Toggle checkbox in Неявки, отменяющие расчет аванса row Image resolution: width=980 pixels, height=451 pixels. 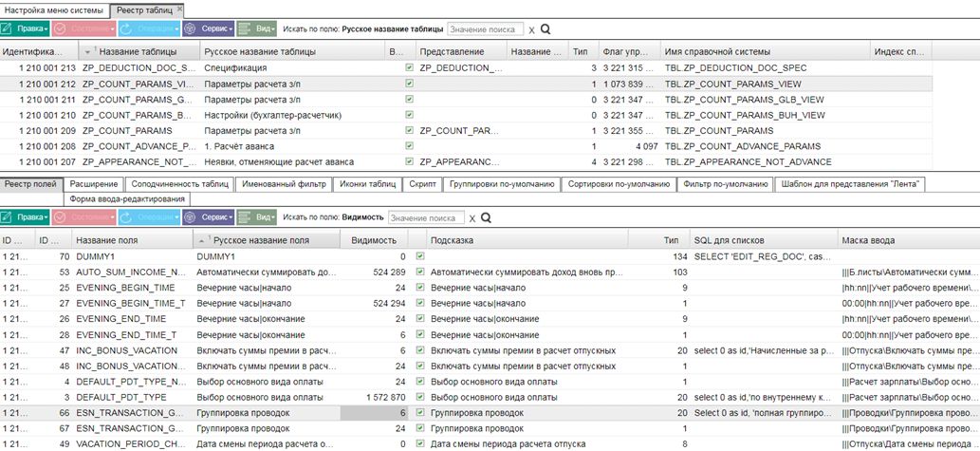click(x=410, y=161)
